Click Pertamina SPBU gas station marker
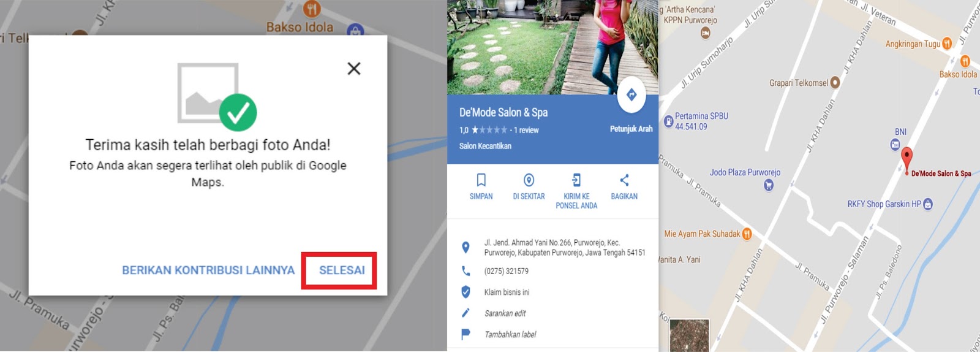This screenshot has width=980, height=352. pyautogui.click(x=668, y=121)
